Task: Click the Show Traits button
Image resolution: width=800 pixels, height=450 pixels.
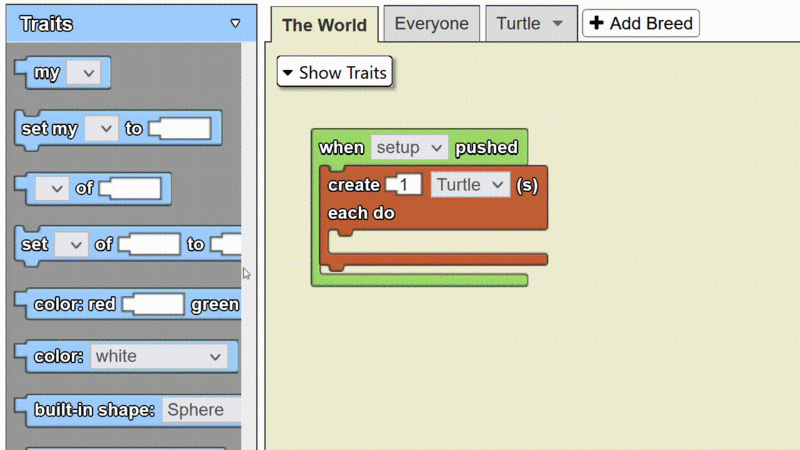Action: 335,72
